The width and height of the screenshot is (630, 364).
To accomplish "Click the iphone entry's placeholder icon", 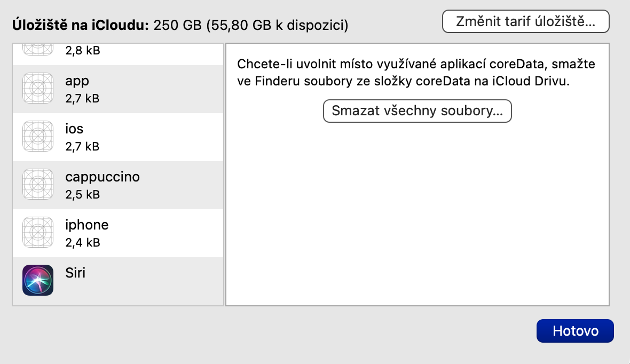I will click(x=38, y=233).
